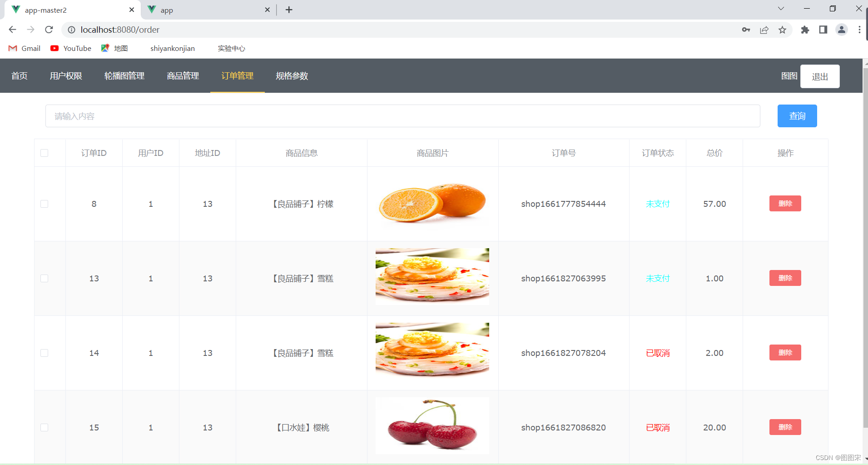Image resolution: width=868 pixels, height=465 pixels.
Task: Open the Chrome menu with three dots
Action: click(859, 30)
